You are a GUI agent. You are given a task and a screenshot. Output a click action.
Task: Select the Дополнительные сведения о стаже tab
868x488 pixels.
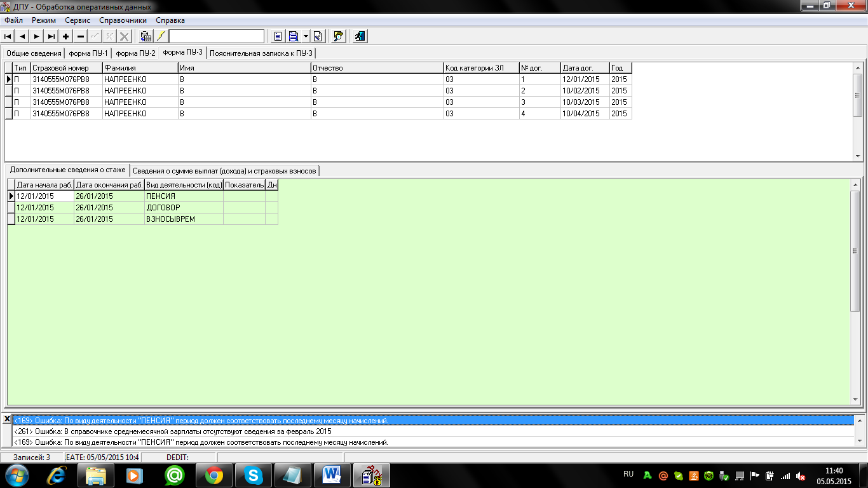[x=67, y=170]
